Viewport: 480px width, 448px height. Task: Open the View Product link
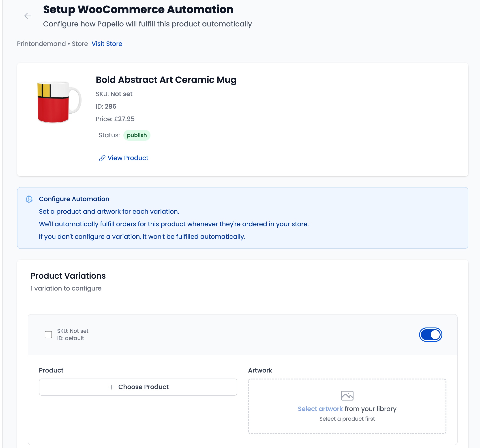pos(128,158)
